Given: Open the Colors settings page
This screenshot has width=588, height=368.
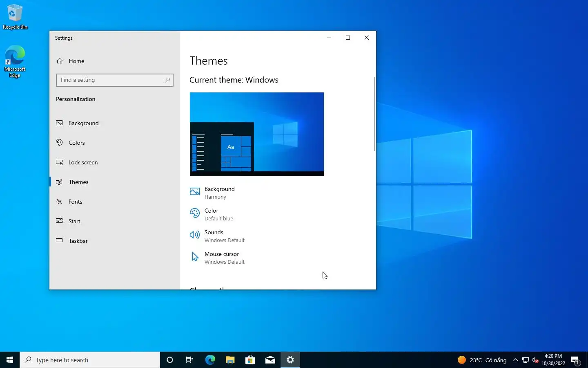Looking at the screenshot, I should tap(115, 143).
